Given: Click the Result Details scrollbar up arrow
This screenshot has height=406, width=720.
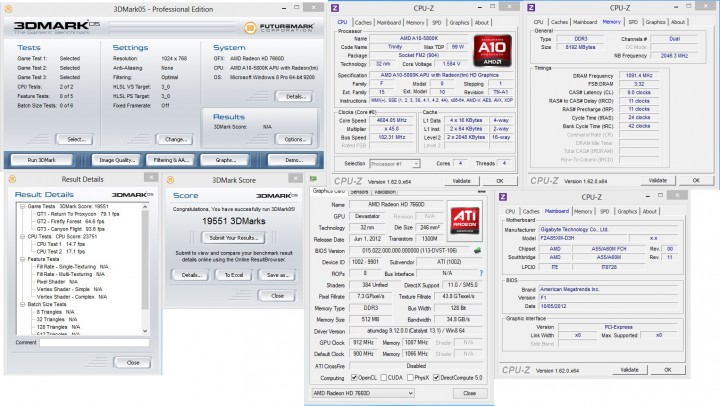Looking at the screenshot, I should click(145, 207).
